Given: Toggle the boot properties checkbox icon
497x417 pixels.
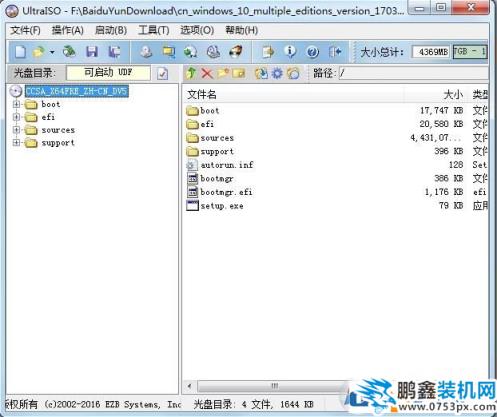Looking at the screenshot, I should pos(163,73).
